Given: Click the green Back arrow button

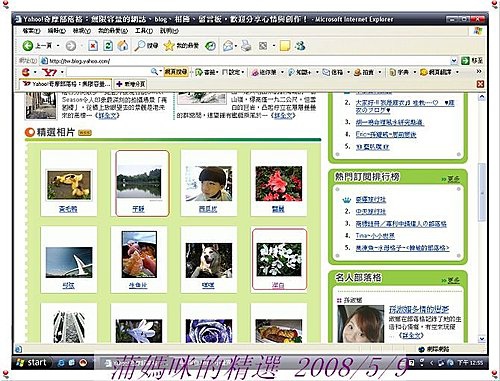Looking at the screenshot, I should tap(28, 46).
